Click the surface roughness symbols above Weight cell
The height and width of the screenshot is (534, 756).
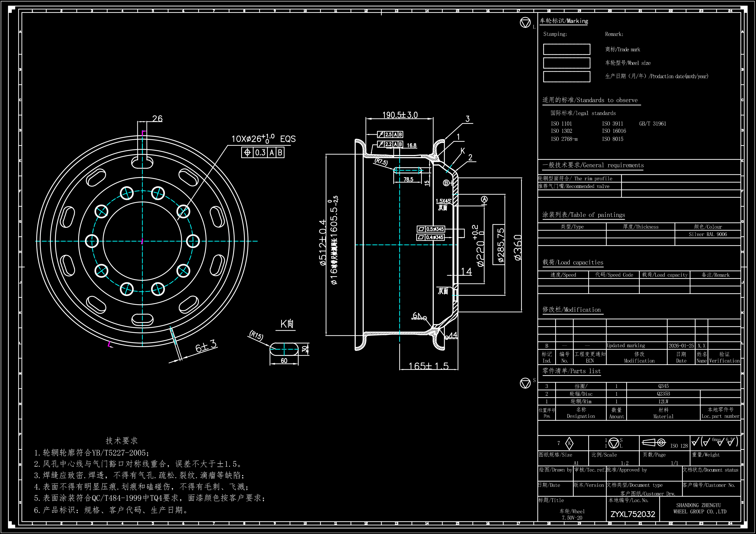click(x=715, y=441)
